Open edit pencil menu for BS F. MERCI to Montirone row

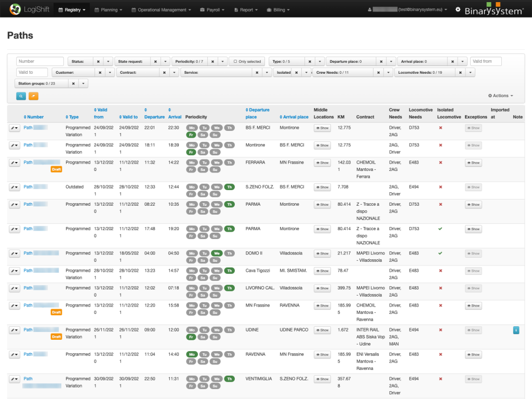coord(14,128)
